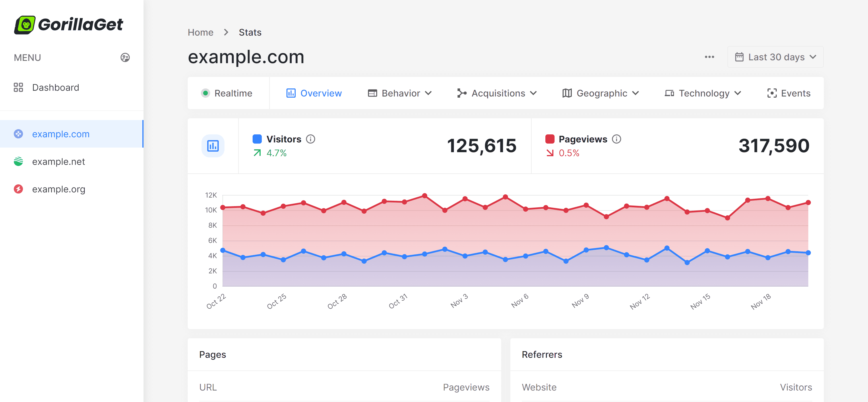Click the 4.7% visitors change value
This screenshot has height=402, width=868.
[276, 153]
